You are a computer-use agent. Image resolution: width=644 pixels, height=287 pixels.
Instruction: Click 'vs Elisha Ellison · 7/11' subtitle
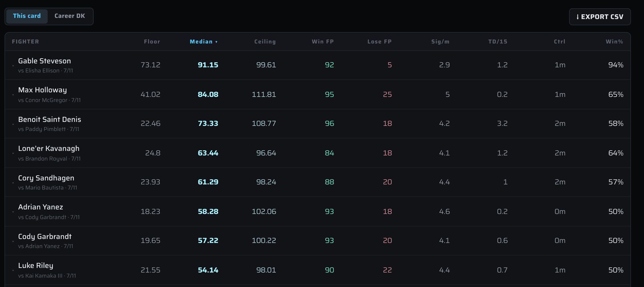tap(46, 70)
